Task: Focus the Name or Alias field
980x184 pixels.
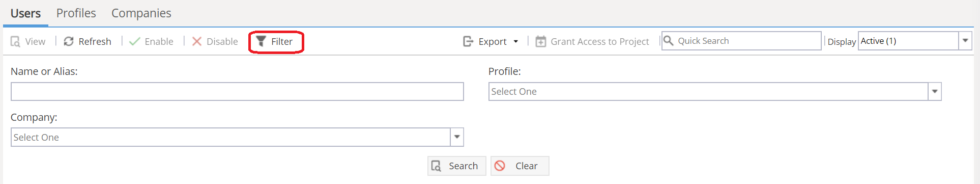Action: (237, 92)
